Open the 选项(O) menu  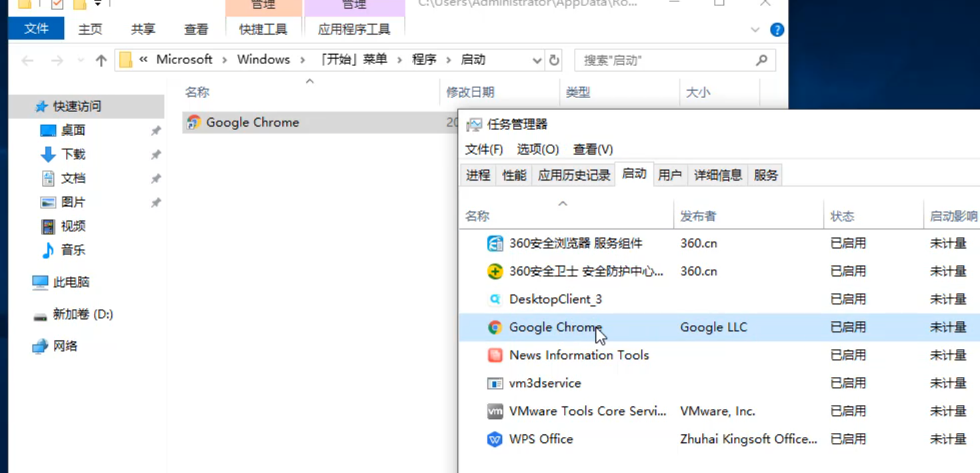538,149
